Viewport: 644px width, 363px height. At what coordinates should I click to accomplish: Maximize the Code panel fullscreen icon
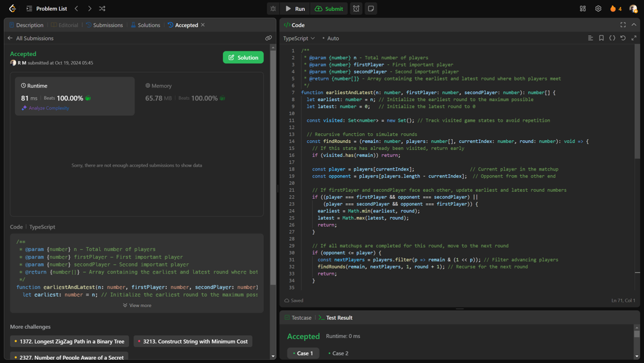623,25
